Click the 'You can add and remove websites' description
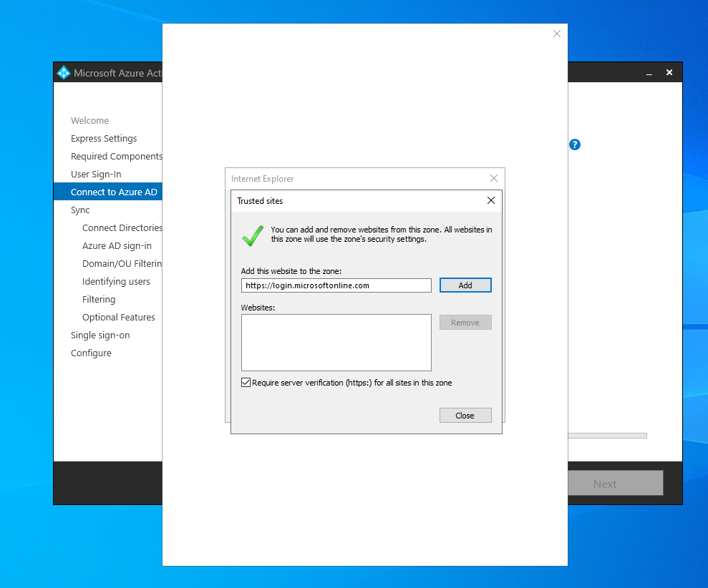708x588 pixels. coord(382,234)
